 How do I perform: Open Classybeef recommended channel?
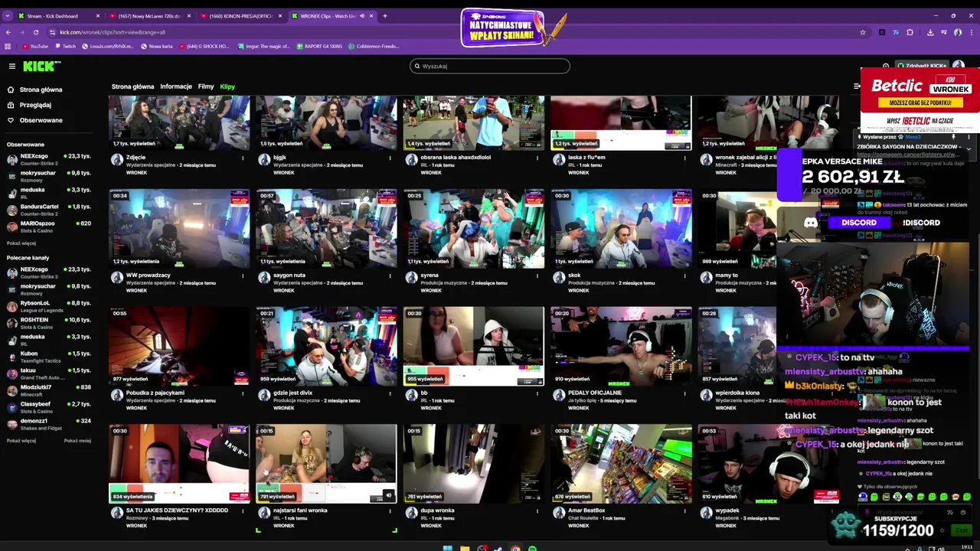(x=48, y=407)
